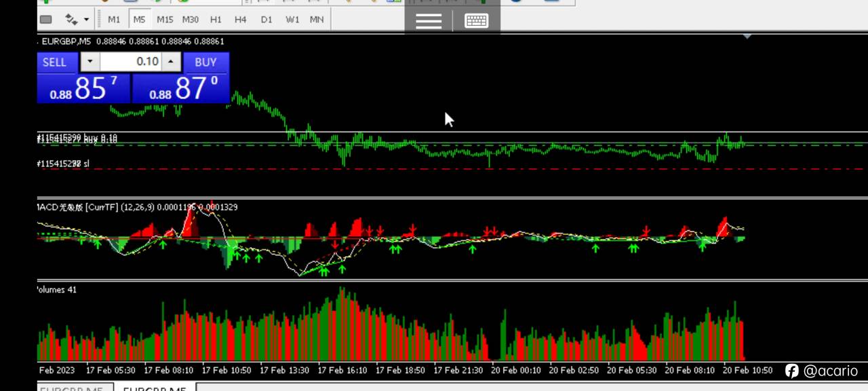Click the Facebook logo icon
The width and height of the screenshot is (868, 391).
click(791, 371)
